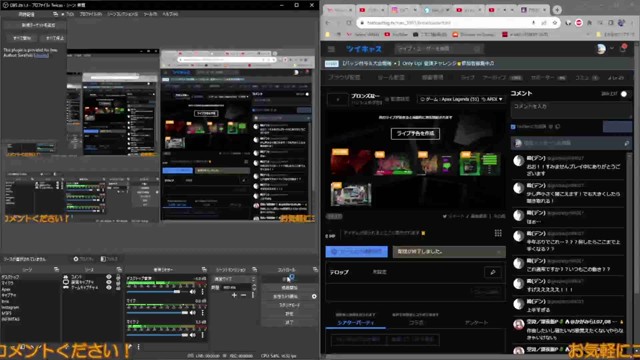Lock the ゲームキャプチャ source
640x360 pixels.
[118, 287]
